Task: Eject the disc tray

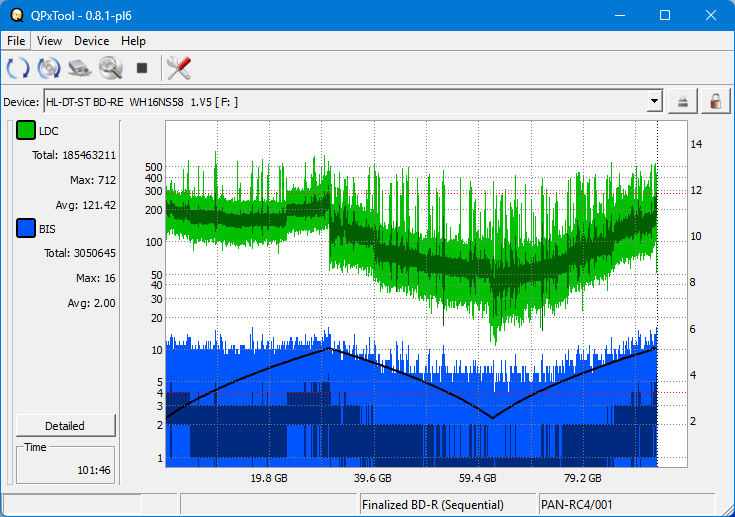Action: click(682, 101)
